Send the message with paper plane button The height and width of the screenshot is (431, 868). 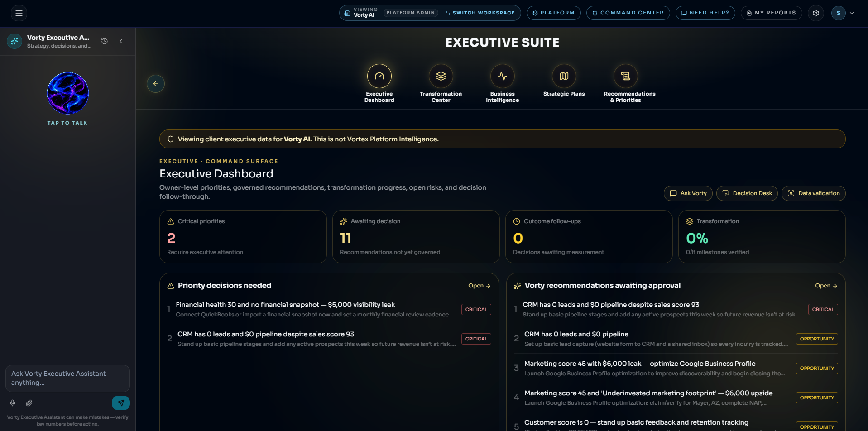coord(121,403)
